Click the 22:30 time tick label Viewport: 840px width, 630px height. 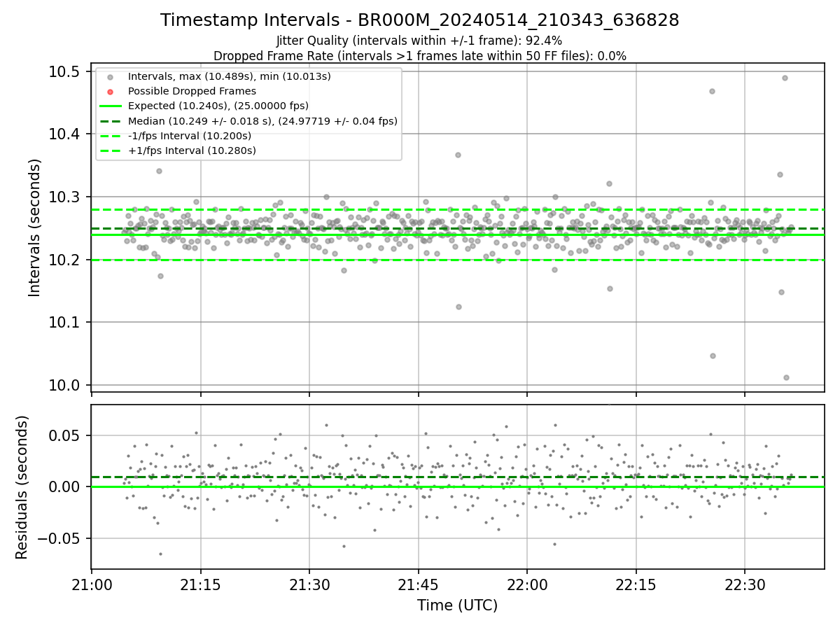pos(744,584)
